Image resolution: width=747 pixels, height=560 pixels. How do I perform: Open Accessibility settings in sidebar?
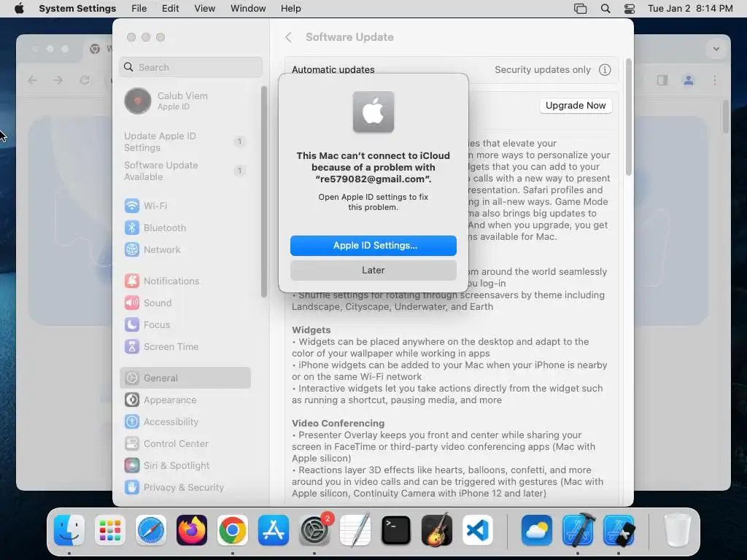pyautogui.click(x=186, y=421)
